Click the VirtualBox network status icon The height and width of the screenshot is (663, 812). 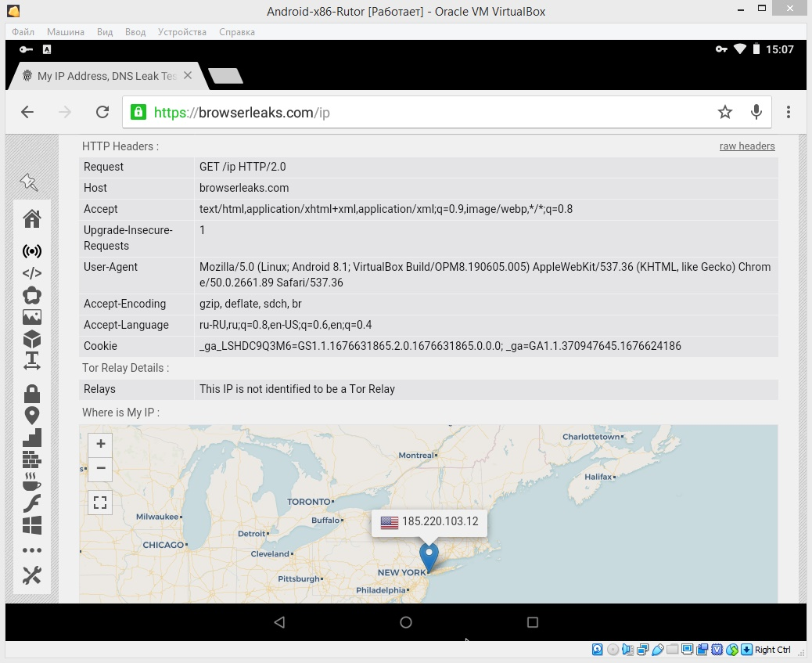coord(643,650)
